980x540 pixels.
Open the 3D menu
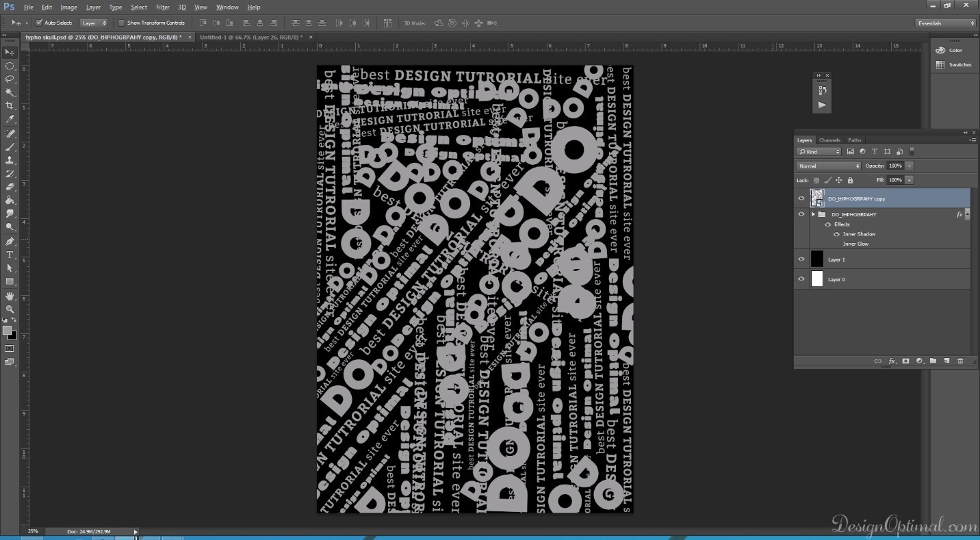pyautogui.click(x=182, y=7)
